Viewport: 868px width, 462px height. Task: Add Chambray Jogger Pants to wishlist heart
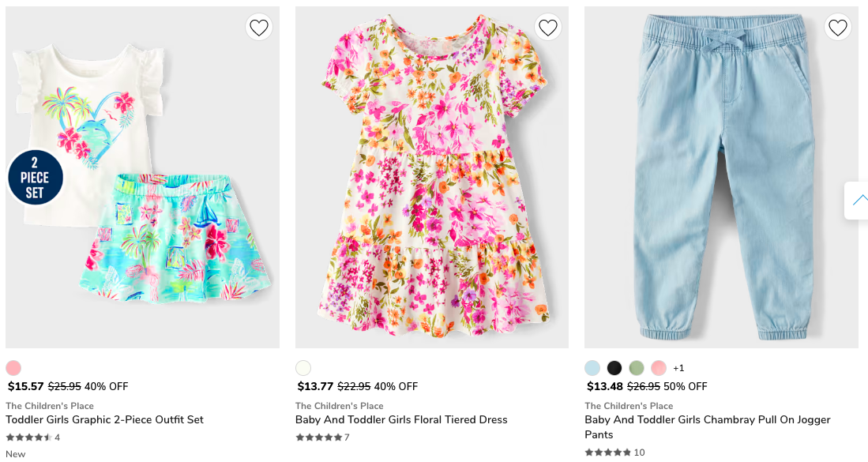(838, 28)
